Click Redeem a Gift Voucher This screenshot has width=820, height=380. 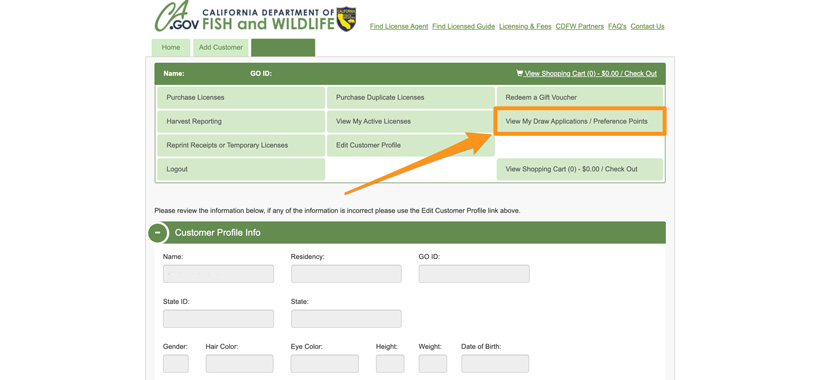click(579, 98)
